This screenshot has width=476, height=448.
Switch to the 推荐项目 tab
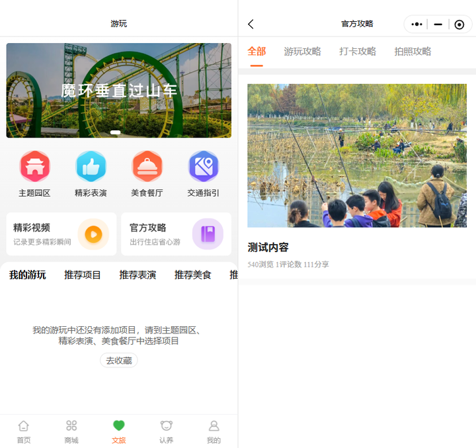(83, 275)
